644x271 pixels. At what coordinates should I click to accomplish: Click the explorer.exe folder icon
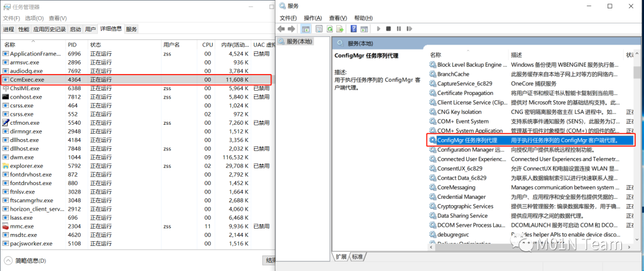6,166
